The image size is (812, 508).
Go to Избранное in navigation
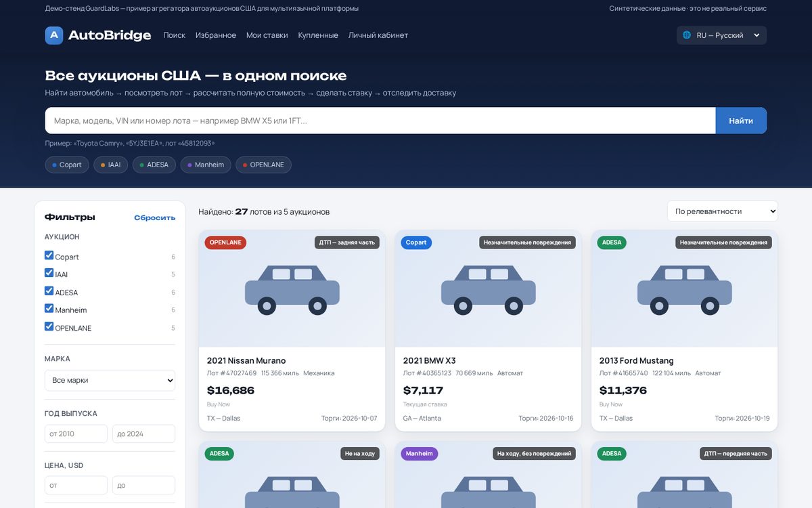(x=216, y=35)
